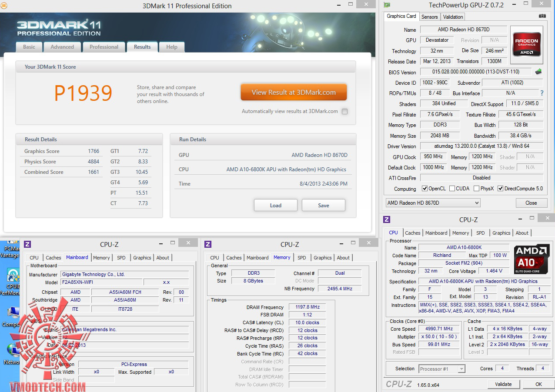
Task: Click the GPU-Z Name field AMD Radeon HD 8670D
Action: tap(463, 30)
